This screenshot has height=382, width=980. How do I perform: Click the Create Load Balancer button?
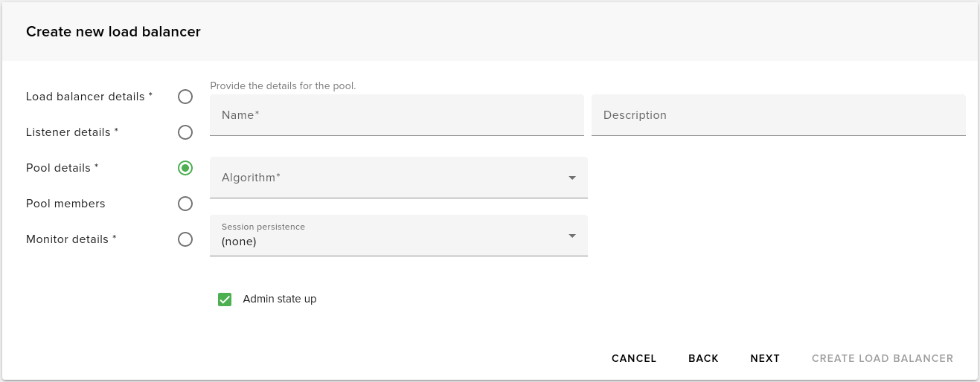tap(882, 358)
